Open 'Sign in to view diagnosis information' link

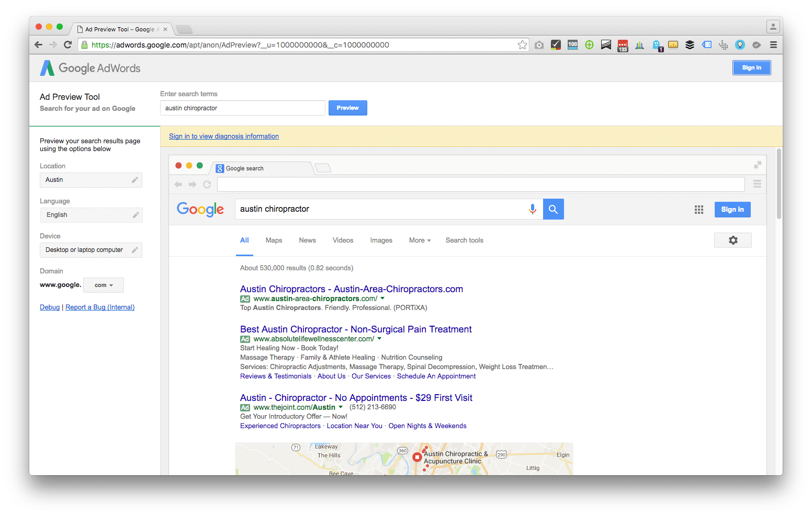click(x=224, y=136)
